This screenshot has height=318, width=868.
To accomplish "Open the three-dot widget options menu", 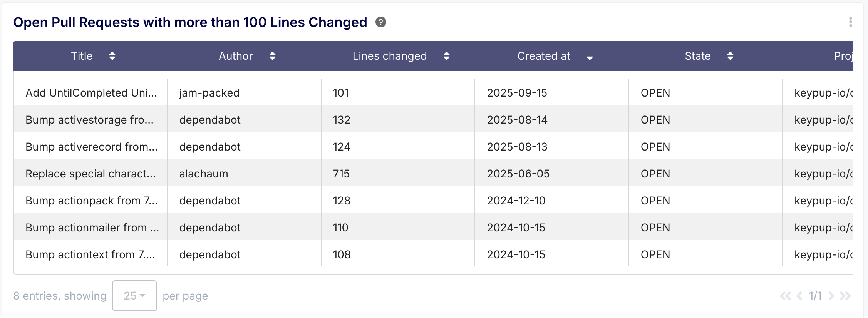I will 850,22.
